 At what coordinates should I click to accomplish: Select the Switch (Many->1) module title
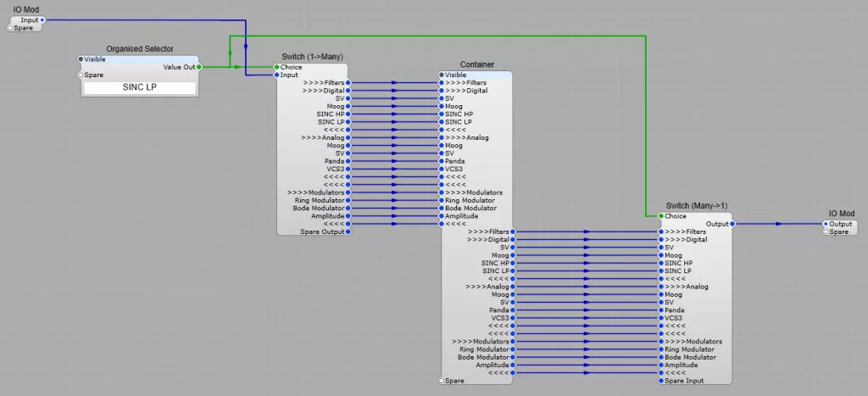click(697, 206)
